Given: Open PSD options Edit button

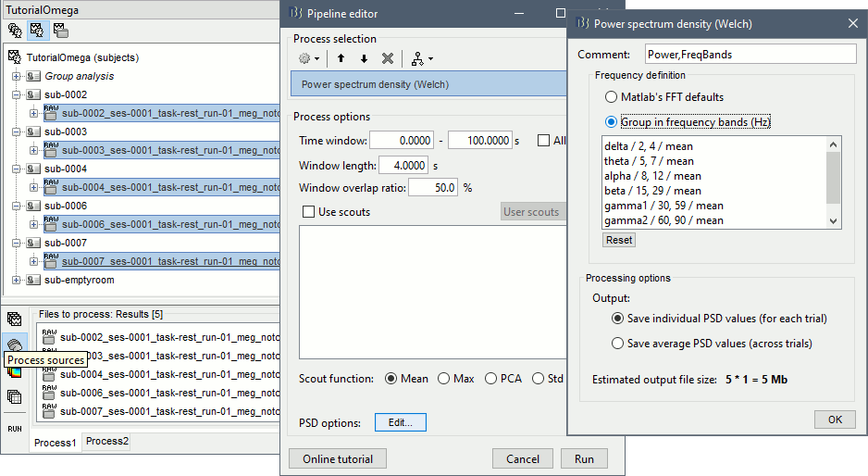Looking at the screenshot, I should tap(400, 422).
